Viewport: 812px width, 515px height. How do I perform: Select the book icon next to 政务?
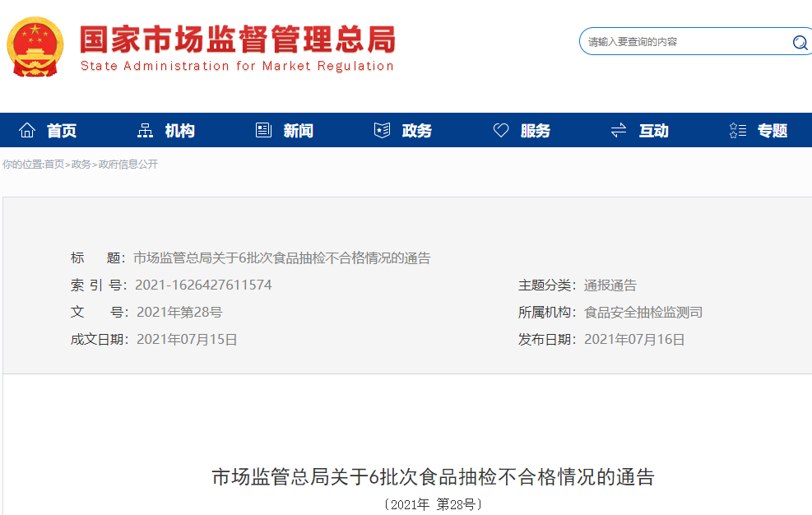coord(381,129)
